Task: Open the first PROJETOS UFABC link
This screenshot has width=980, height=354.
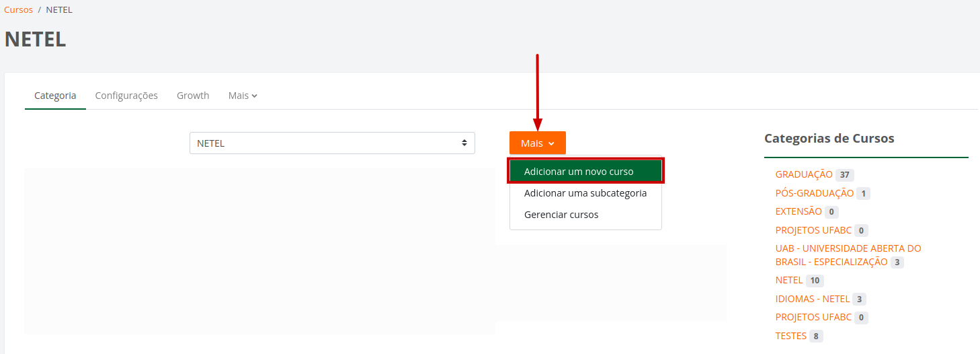Action: [x=813, y=230]
